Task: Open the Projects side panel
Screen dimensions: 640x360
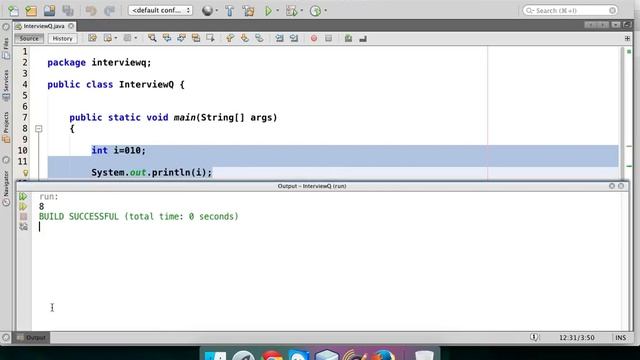Action: (x=6, y=127)
